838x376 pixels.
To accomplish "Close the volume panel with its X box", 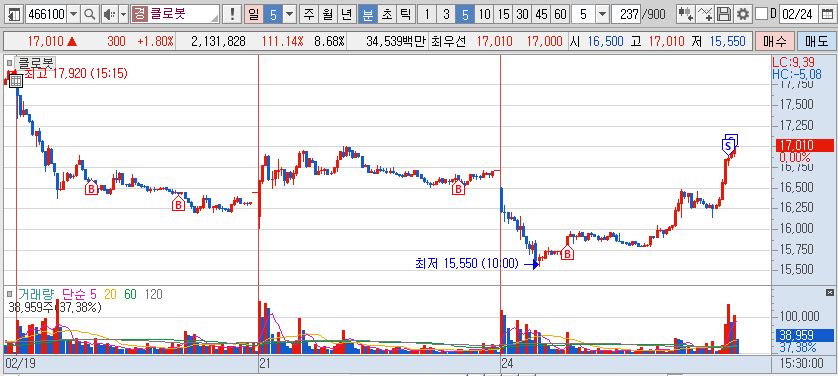I will click(x=829, y=292).
